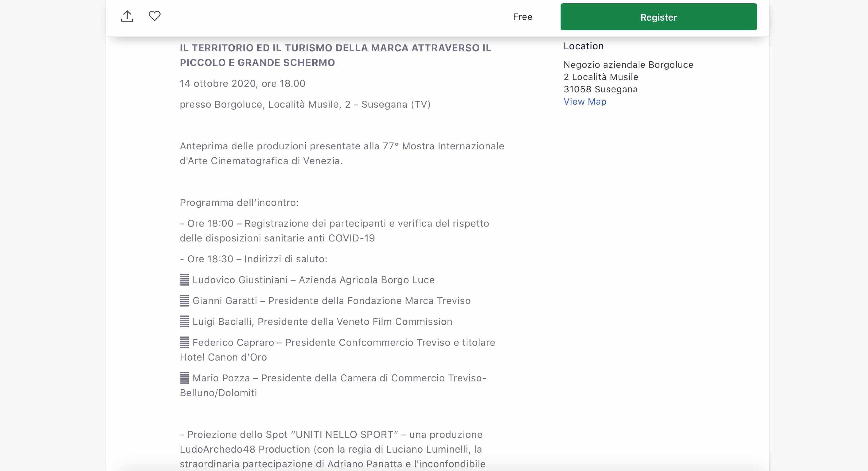Click "Programma dell'incontro:" line
Viewport: 868px width, 471px height.
click(239, 203)
